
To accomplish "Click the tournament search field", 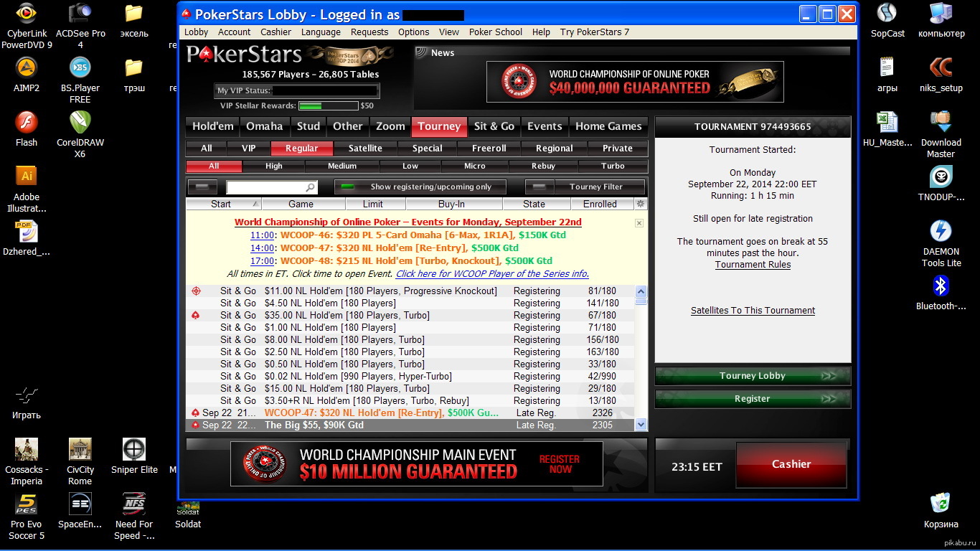I will (x=272, y=187).
